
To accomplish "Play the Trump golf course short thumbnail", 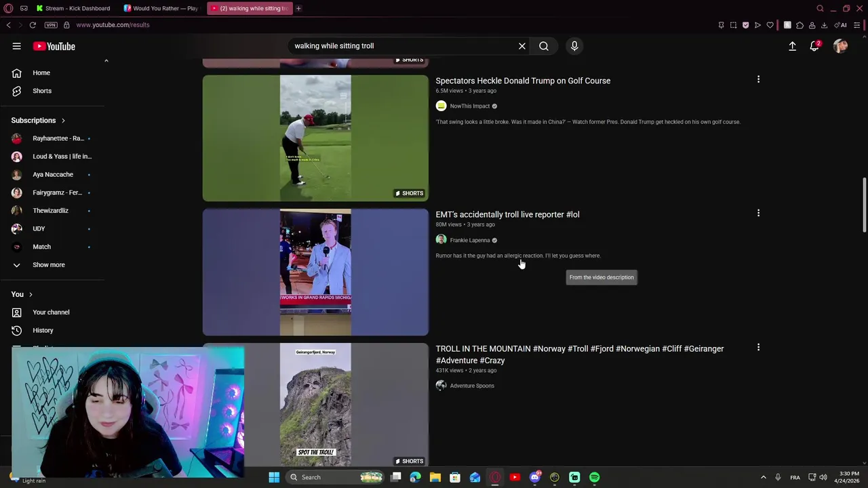I will [315, 138].
